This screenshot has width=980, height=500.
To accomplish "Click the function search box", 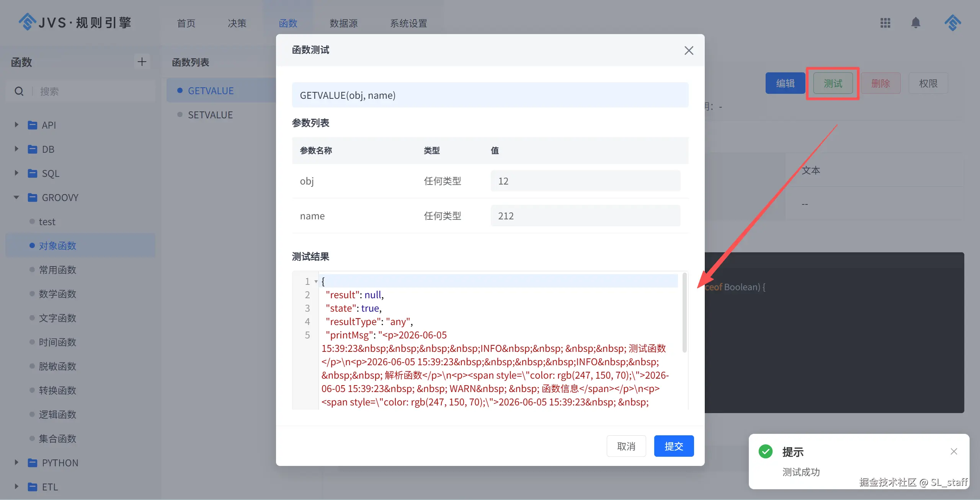I will [80, 92].
